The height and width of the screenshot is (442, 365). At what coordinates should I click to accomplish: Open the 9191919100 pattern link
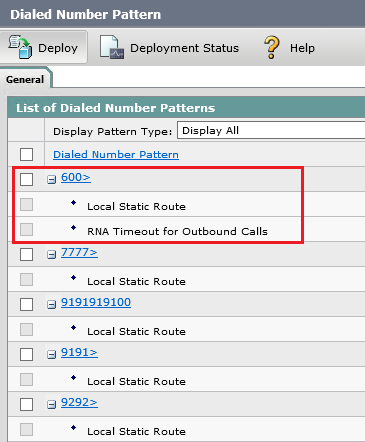[x=96, y=302]
